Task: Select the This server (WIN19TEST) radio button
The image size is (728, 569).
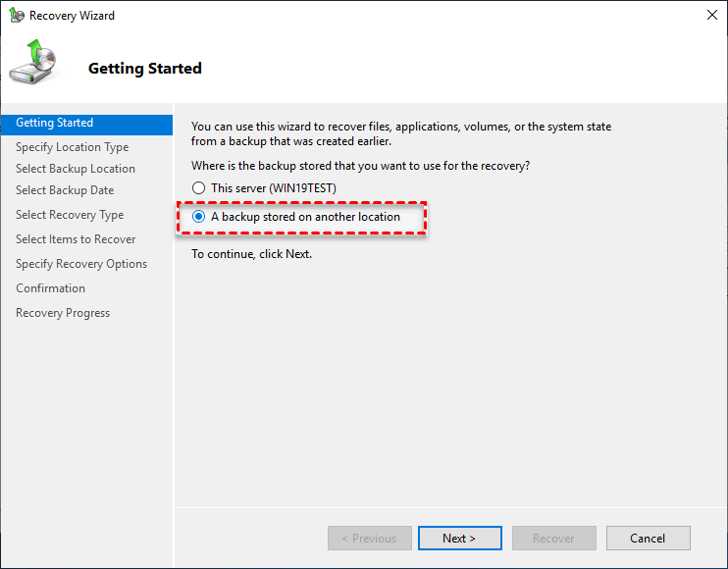Action: [x=199, y=187]
